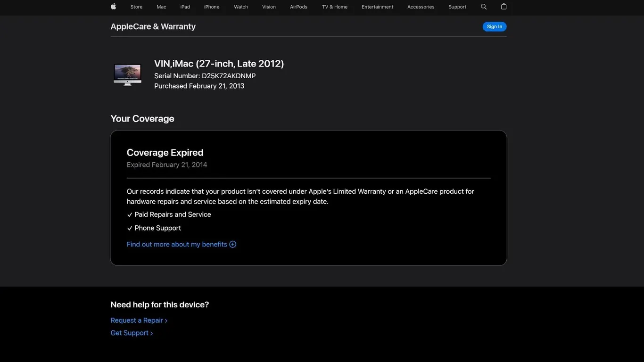644x362 pixels.
Task: Open the Support menu
Action: [457, 7]
